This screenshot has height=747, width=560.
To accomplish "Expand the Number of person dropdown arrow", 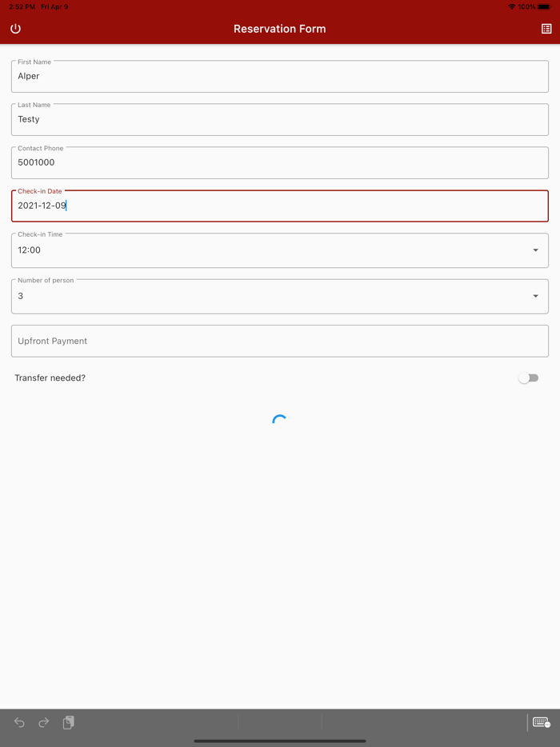I will (x=535, y=296).
